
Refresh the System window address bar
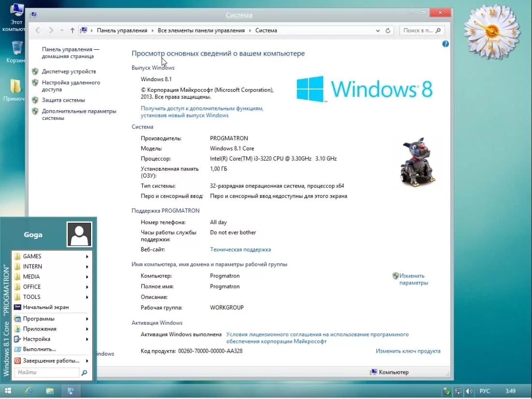388,30
